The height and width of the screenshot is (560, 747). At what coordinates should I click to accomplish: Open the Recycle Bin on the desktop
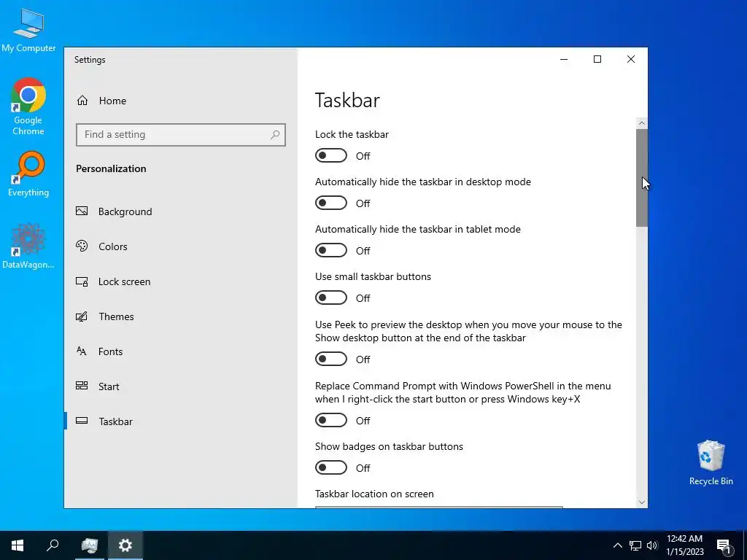(x=711, y=462)
